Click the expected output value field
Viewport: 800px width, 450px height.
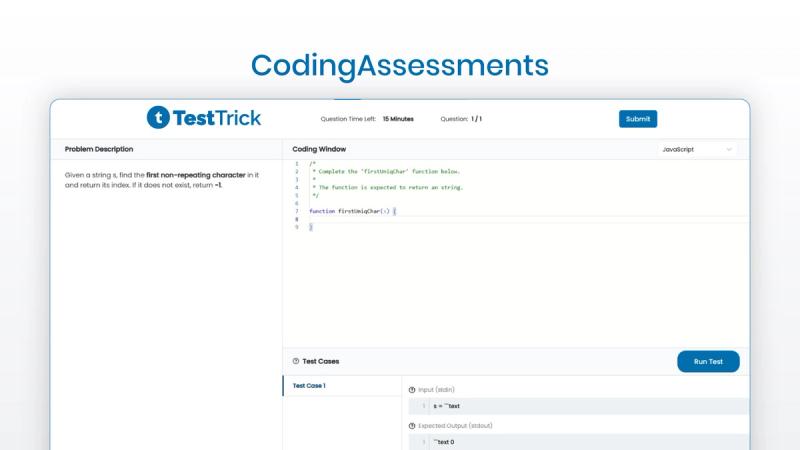coord(579,442)
